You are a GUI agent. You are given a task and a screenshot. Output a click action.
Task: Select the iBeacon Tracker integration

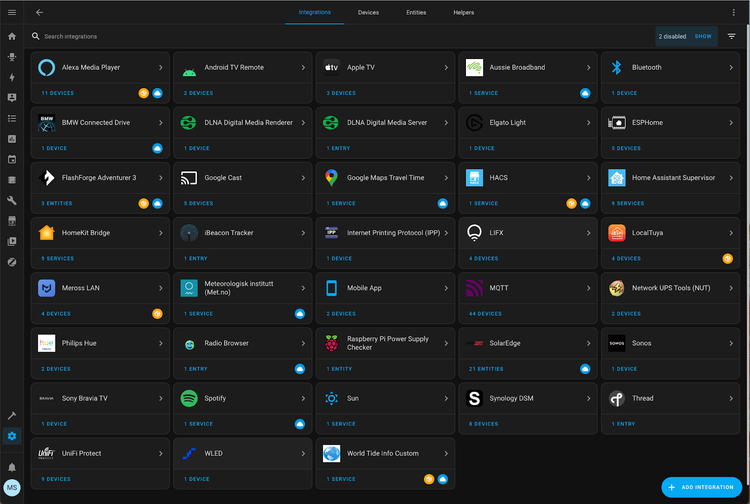click(x=243, y=233)
